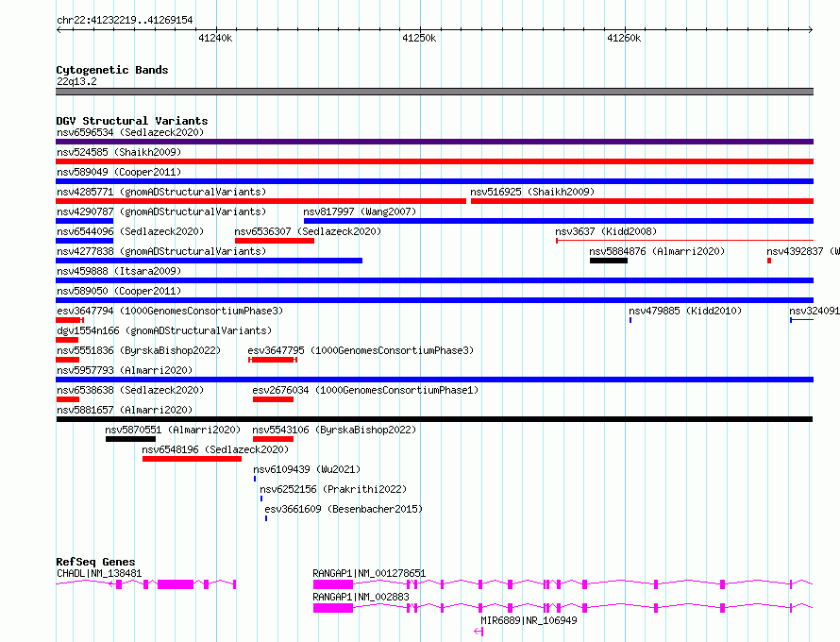Click esv3647795 1000GenomesConsortiumPhase3 label
The height and width of the screenshot is (642, 840).
[361, 350]
